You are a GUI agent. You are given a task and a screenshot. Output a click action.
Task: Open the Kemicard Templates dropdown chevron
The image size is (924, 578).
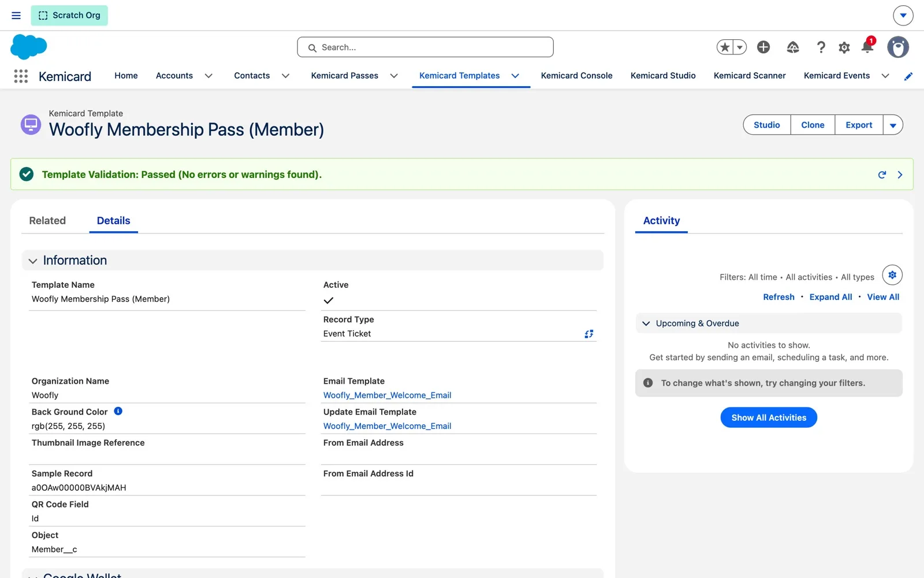point(515,76)
